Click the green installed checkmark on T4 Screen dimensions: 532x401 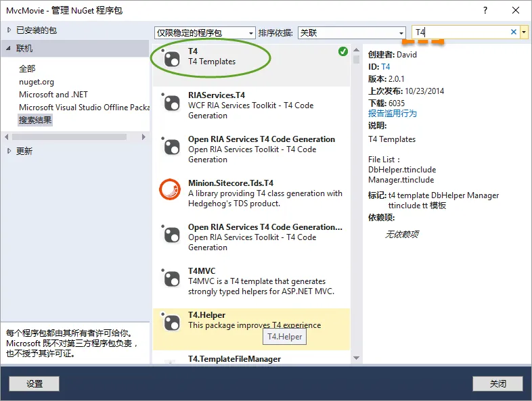[x=343, y=51]
